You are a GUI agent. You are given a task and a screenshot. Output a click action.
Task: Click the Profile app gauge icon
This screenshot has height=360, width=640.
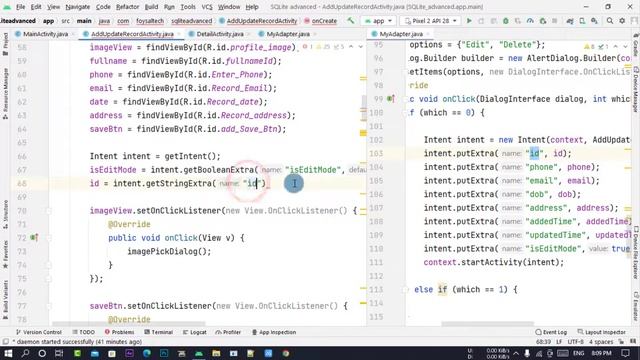[530, 20]
